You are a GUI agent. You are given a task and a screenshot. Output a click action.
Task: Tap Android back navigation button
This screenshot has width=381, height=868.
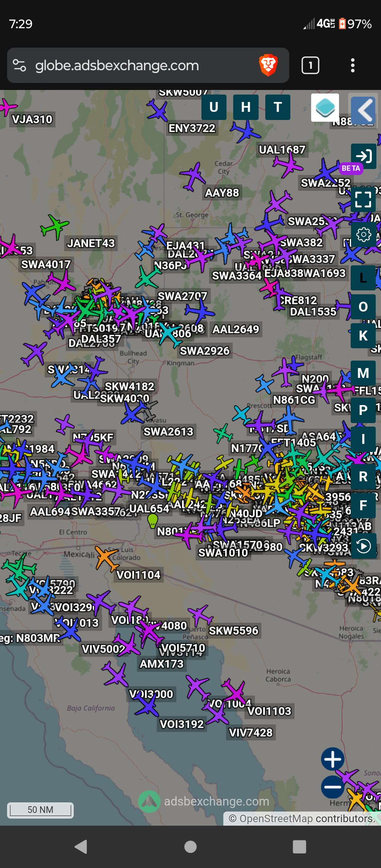[81, 846]
